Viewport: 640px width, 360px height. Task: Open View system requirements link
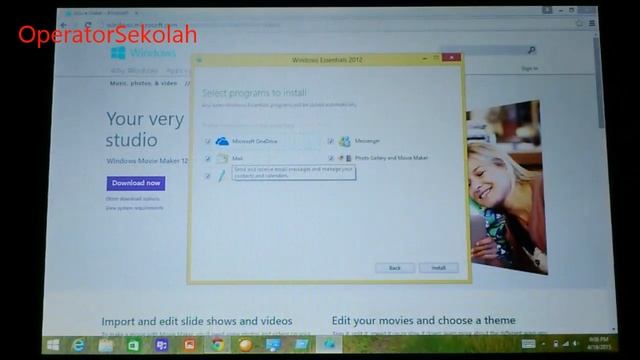(x=134, y=208)
